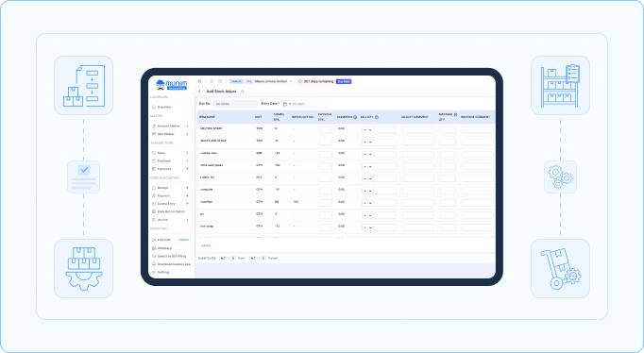Focus the Doc No. field
This screenshot has width=644, height=353.
click(x=235, y=104)
